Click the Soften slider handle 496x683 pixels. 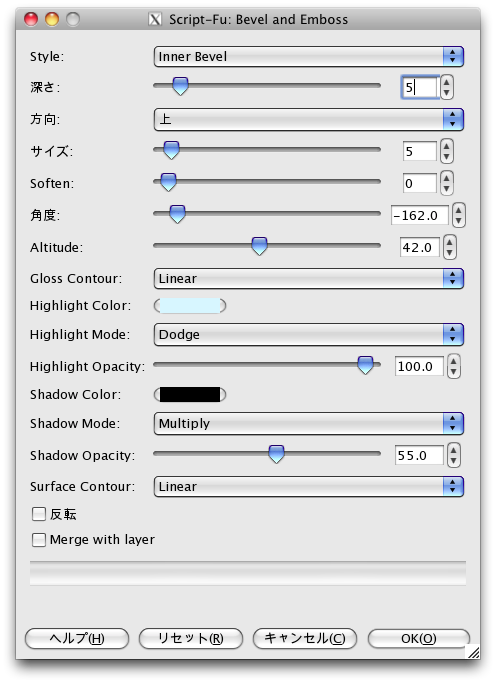[x=169, y=182]
